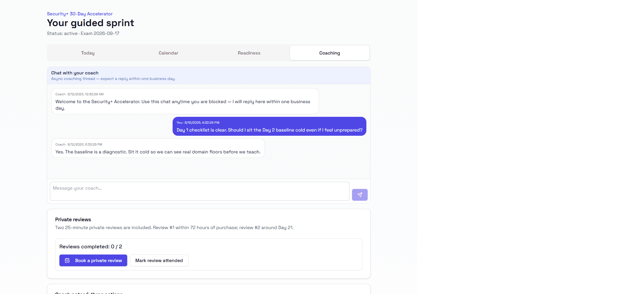Screen dimensions: 644x294
Task: Select your message about Day 2 baseline
Action: (x=269, y=126)
